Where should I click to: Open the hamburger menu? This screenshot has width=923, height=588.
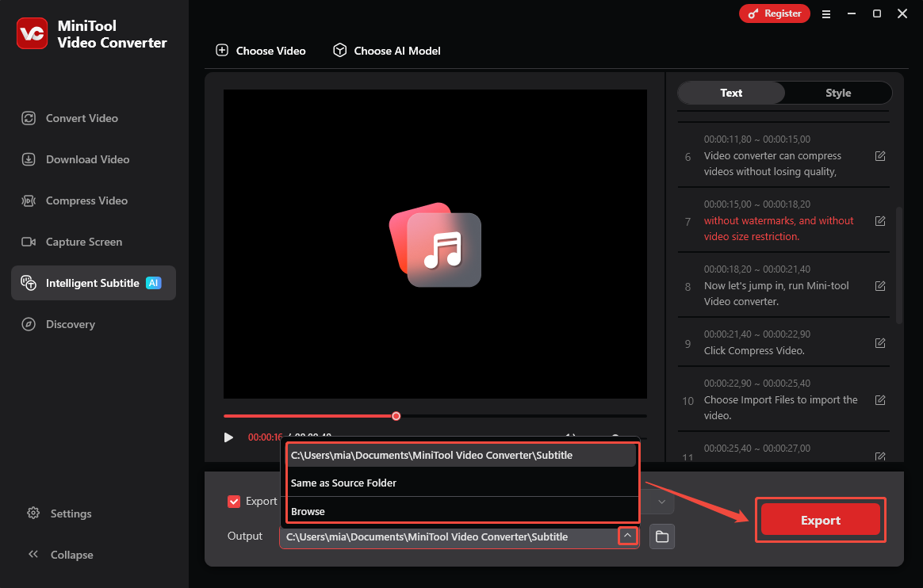[x=825, y=13]
